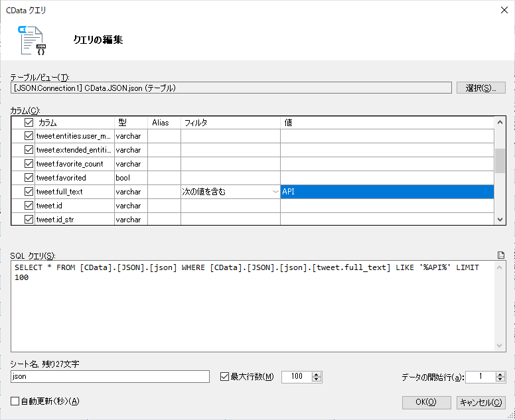Click the API value cell for tweet.full_text
The height and width of the screenshot is (420, 515).
tap(387, 192)
